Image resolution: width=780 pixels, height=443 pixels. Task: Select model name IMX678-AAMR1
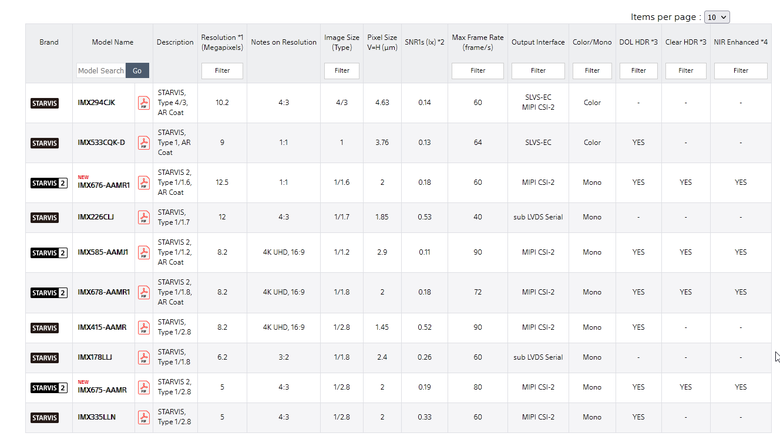pos(103,292)
